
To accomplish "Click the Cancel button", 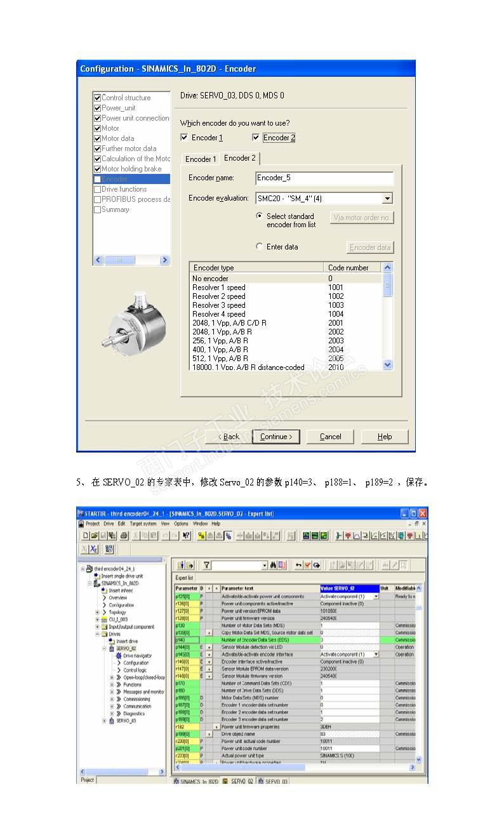I will pos(330,437).
